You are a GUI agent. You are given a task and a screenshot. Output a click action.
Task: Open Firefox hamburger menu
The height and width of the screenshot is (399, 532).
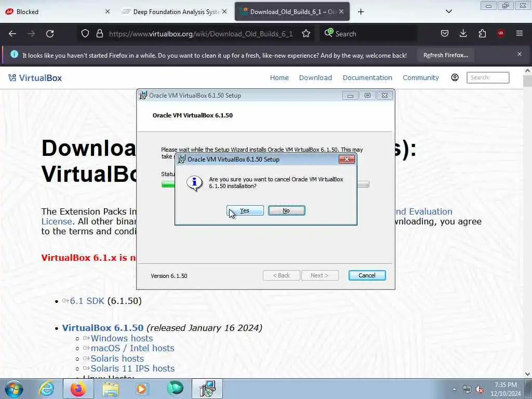tap(520, 33)
